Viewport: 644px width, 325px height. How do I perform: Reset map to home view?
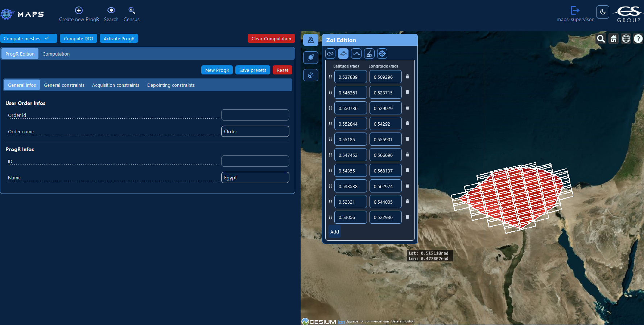point(614,38)
